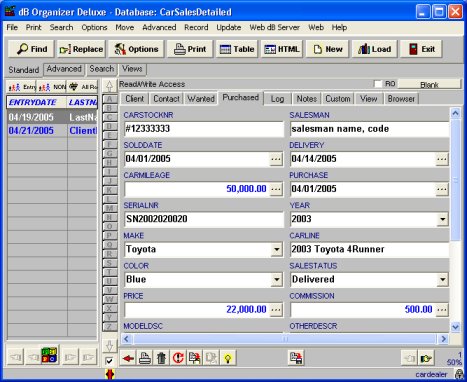Image resolution: width=467 pixels, height=382 pixels.
Task: Click the red double-arrow splitter icon
Action: (109, 374)
